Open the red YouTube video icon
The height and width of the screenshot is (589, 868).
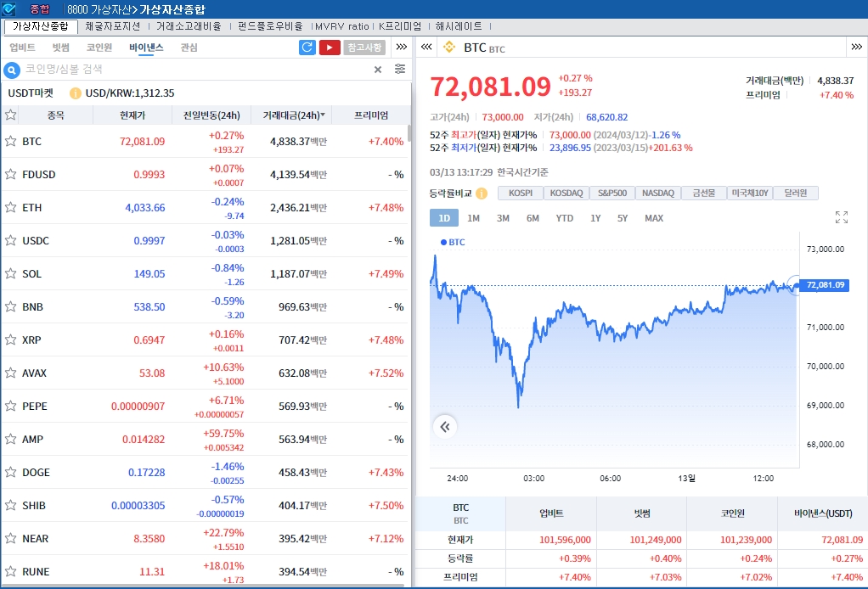[330, 48]
